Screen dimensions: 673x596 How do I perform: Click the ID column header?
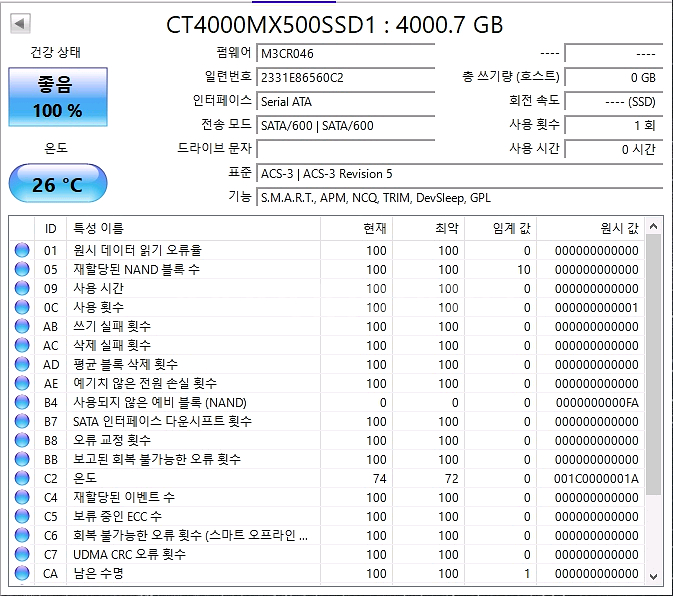50,228
